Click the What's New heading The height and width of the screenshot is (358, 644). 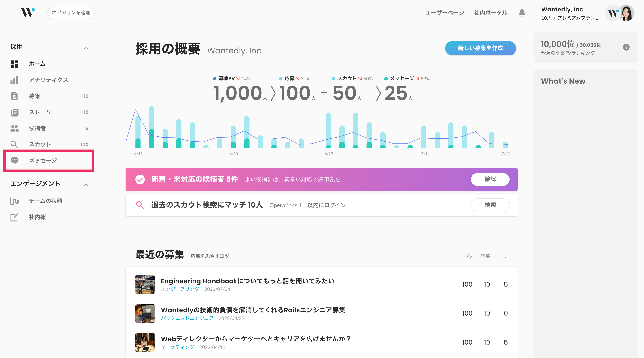(563, 81)
